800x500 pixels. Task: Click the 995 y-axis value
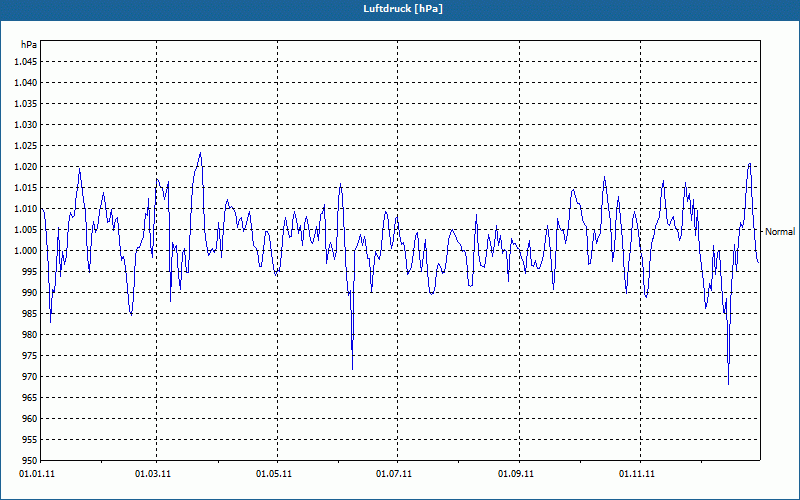pyautogui.click(x=30, y=271)
